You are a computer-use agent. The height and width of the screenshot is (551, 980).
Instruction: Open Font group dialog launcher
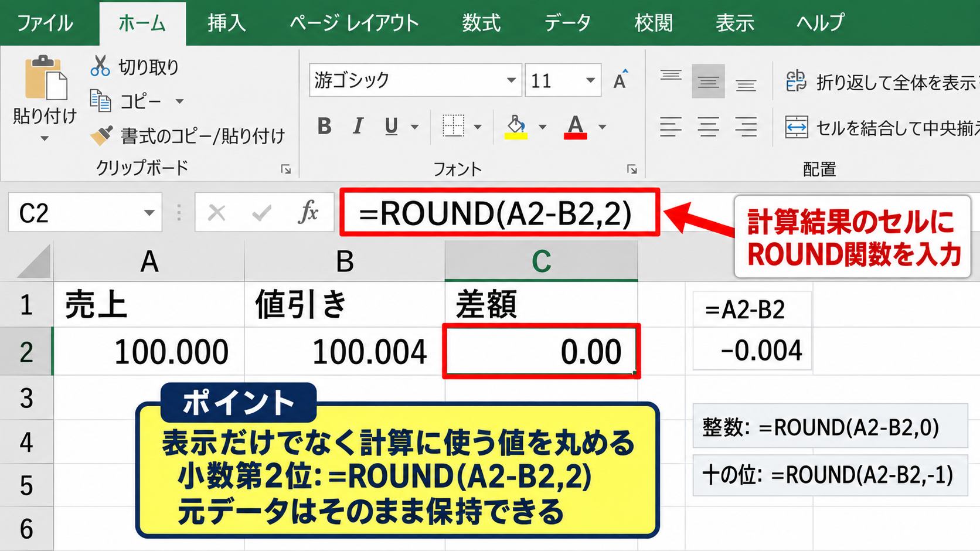[632, 169]
